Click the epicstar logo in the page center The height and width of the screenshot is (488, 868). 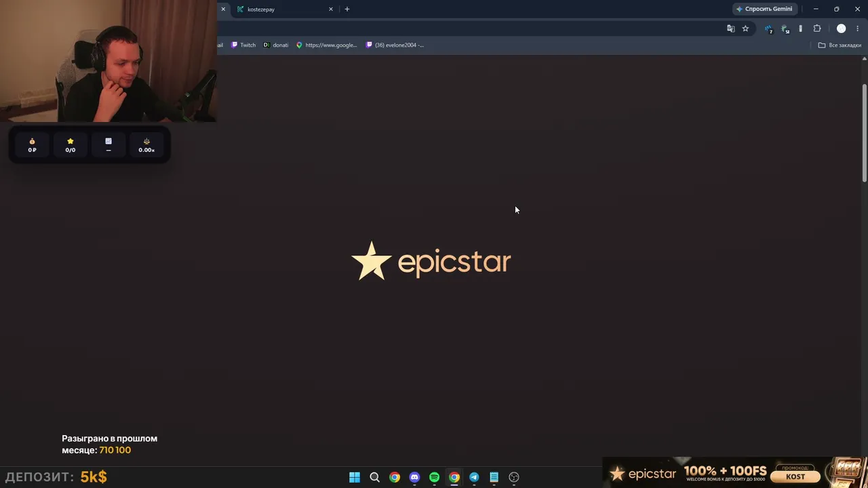[x=431, y=261]
